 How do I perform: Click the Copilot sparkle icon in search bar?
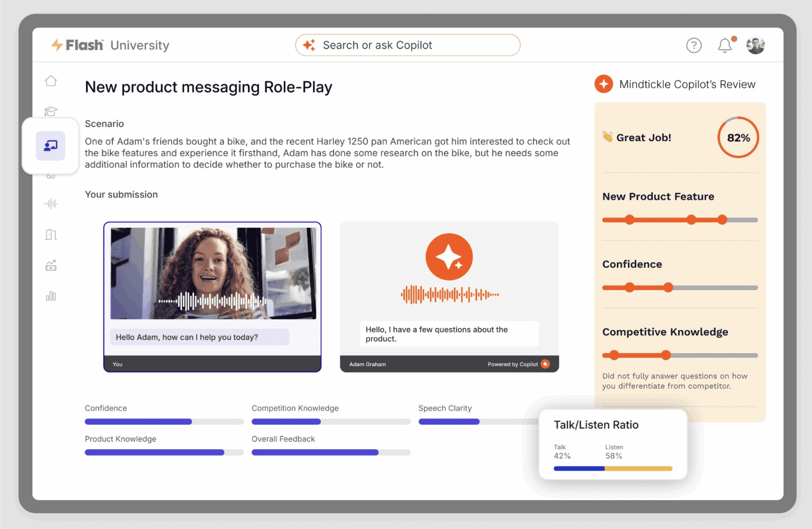click(309, 45)
